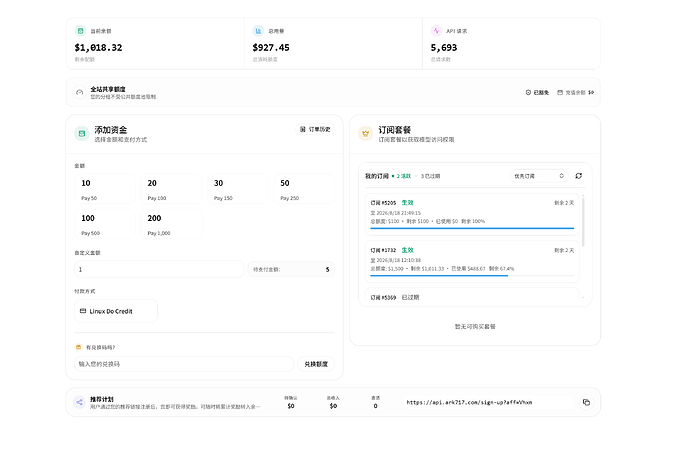Click the 兑换额度 redeem button
Screen dimensions: 690x450
coord(316,364)
